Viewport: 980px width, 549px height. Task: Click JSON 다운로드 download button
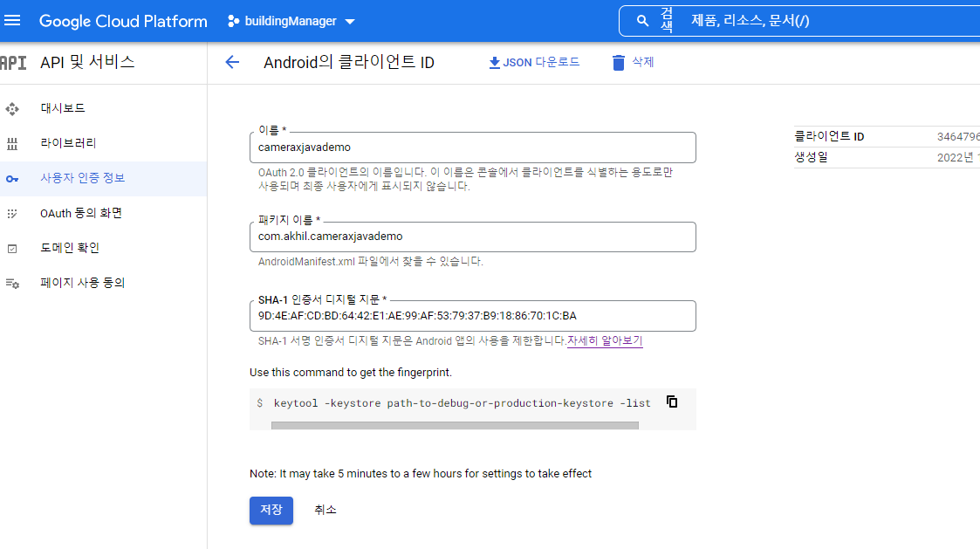pyautogui.click(x=534, y=62)
